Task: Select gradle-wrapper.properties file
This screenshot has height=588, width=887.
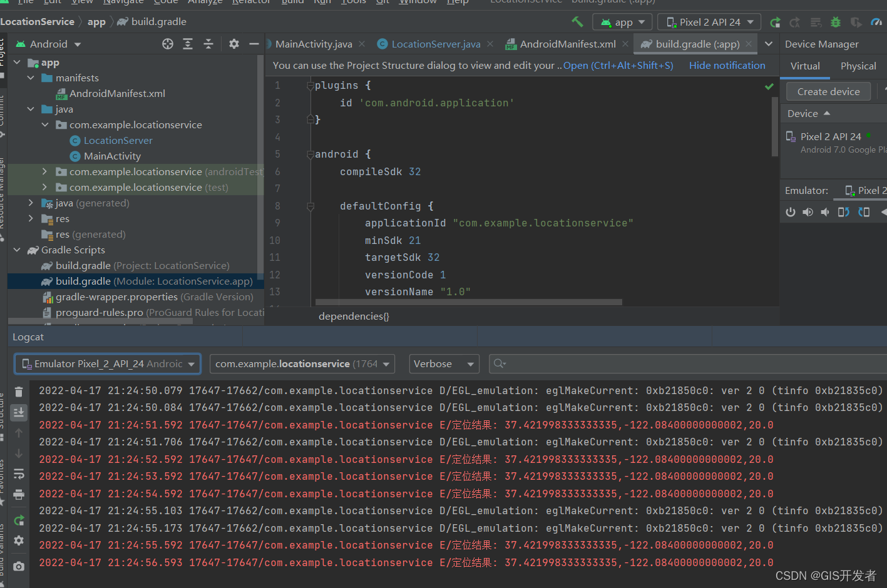Action: (x=147, y=297)
